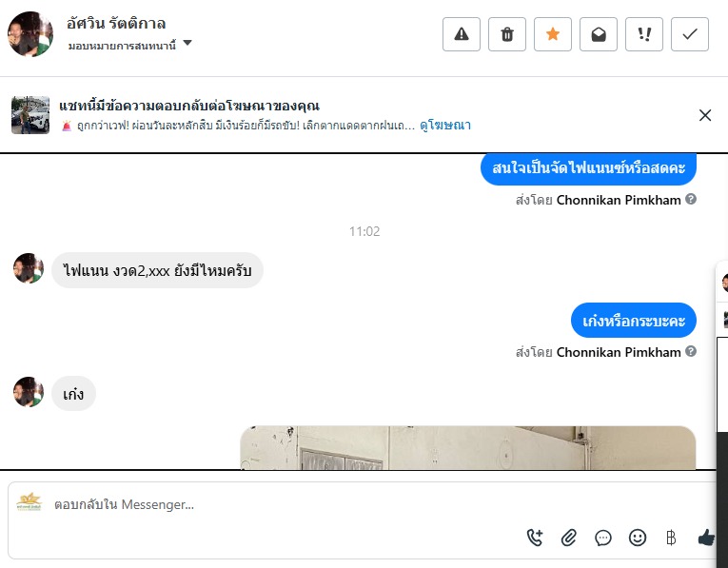Image resolution: width=728 pixels, height=568 pixels.
Task: Flag conversation with the exclamation marks icon
Action: tap(644, 34)
